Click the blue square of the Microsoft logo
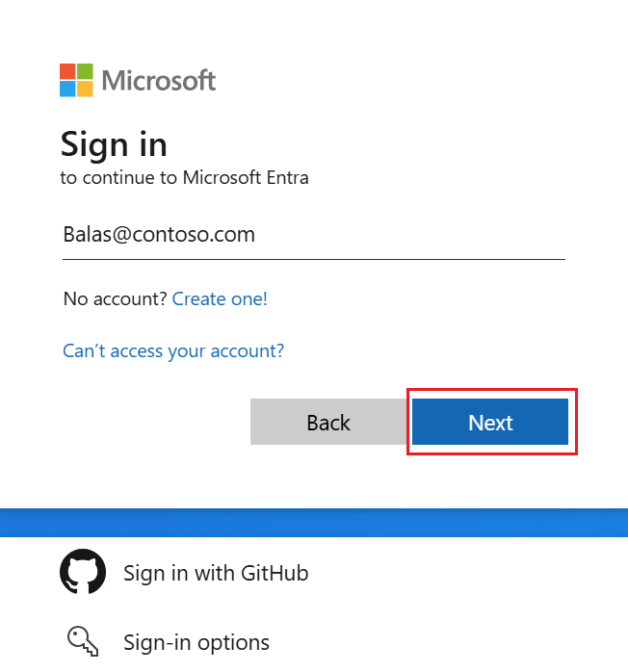 click(x=67, y=89)
